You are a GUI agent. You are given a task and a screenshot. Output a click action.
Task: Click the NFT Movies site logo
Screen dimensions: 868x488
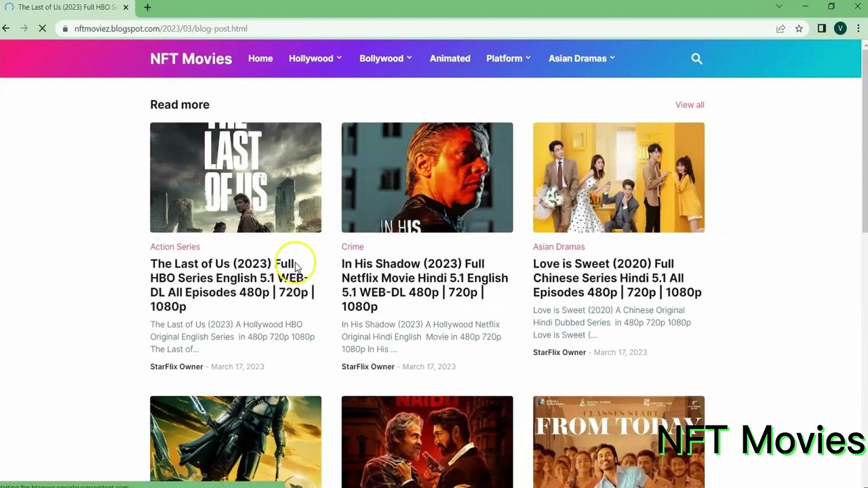click(191, 58)
